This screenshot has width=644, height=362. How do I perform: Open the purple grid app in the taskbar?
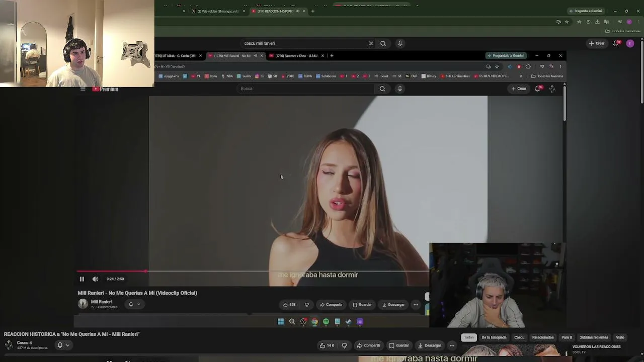pos(360,322)
